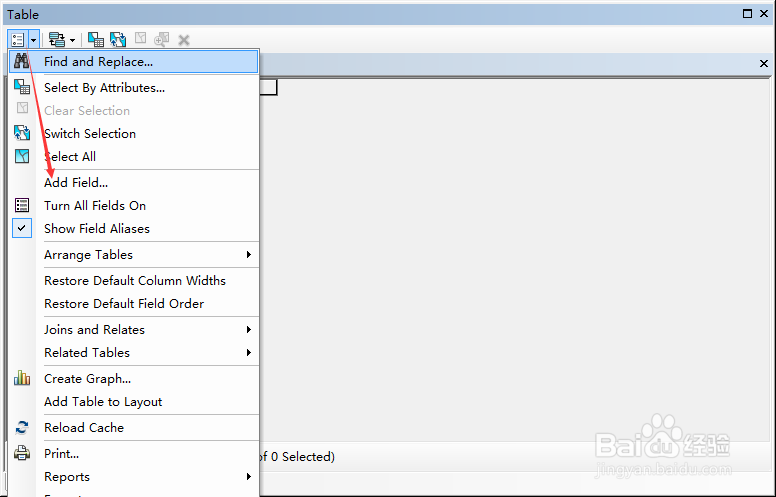Choose Find and Replace menu entry
Viewport: 776px width, 497px height.
pos(134,62)
